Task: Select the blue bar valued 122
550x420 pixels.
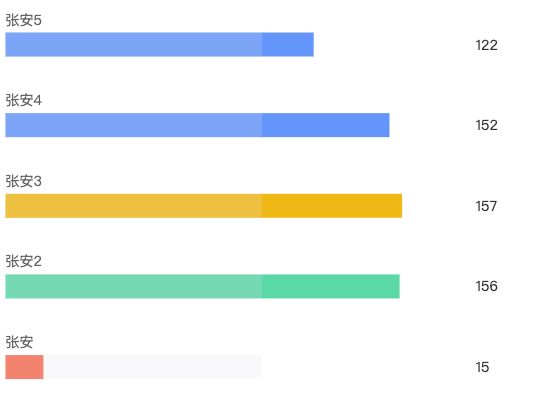Action: [160, 45]
